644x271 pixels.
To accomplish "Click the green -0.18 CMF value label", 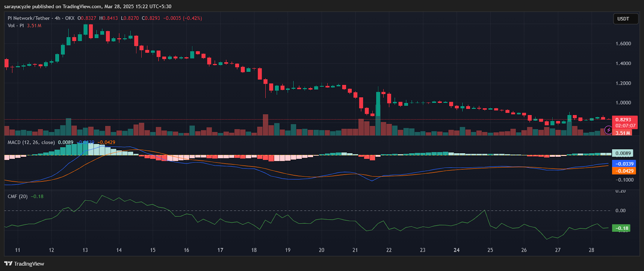I will 622,228.
